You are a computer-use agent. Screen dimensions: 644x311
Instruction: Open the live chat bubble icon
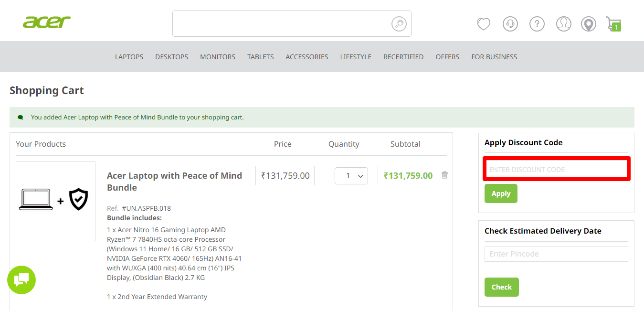[21, 280]
